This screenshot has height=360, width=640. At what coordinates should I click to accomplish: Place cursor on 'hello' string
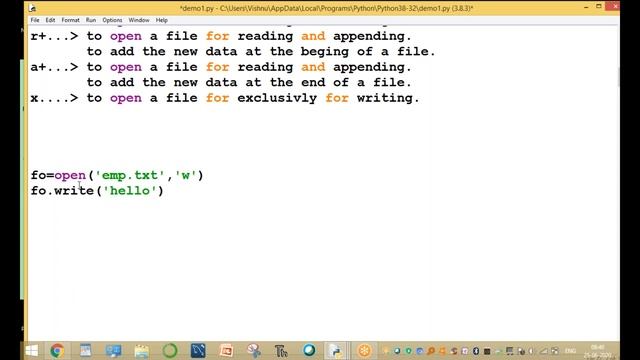click(x=130, y=191)
